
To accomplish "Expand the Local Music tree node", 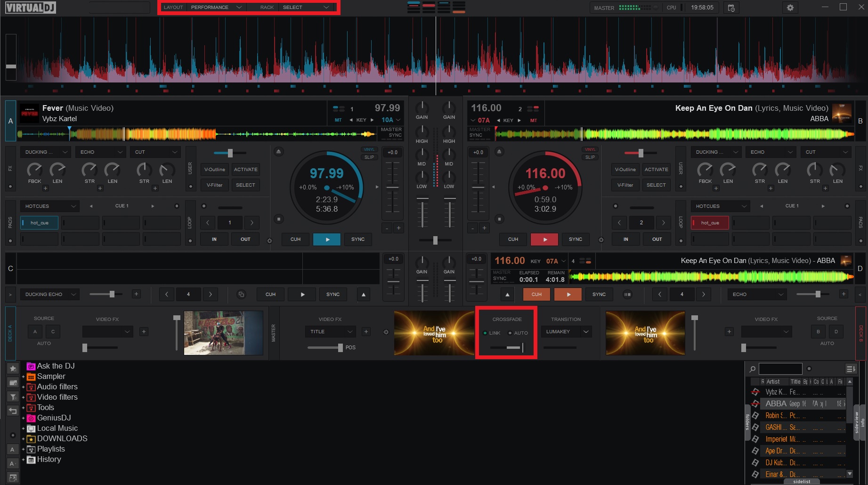I will pos(23,429).
